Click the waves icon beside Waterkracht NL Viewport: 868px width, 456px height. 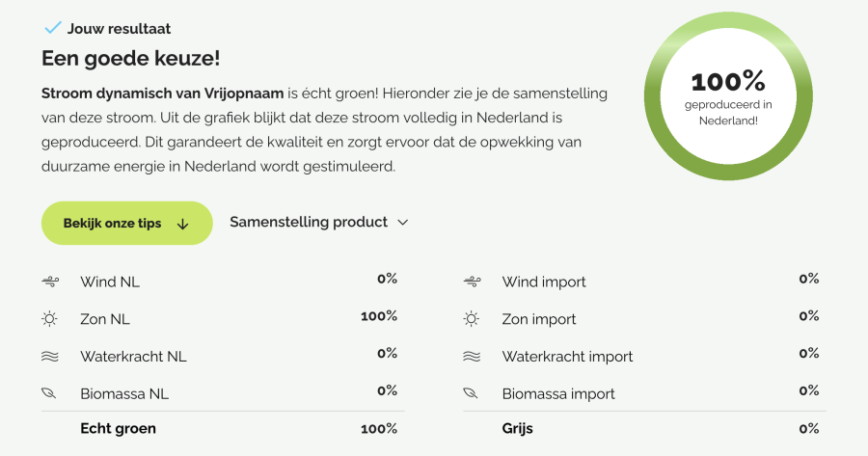pyautogui.click(x=50, y=357)
